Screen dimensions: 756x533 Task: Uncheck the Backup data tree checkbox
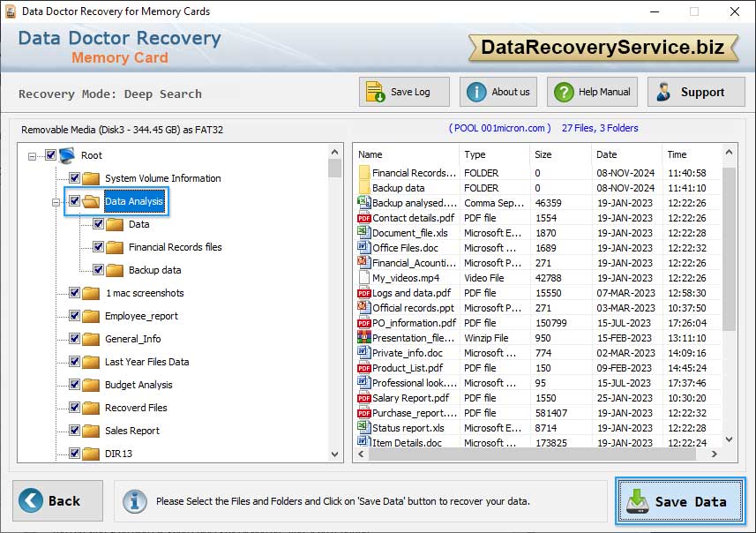pyautogui.click(x=98, y=270)
